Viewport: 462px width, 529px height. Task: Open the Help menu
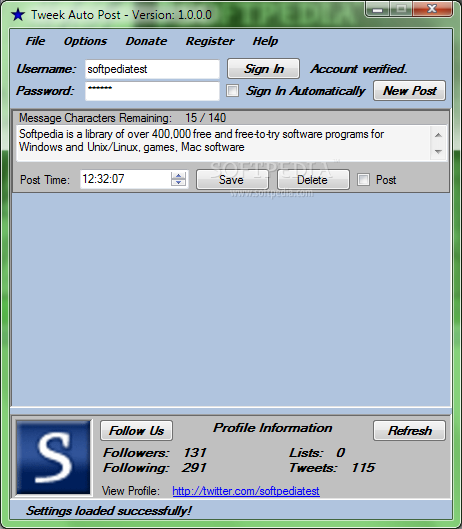pos(265,41)
